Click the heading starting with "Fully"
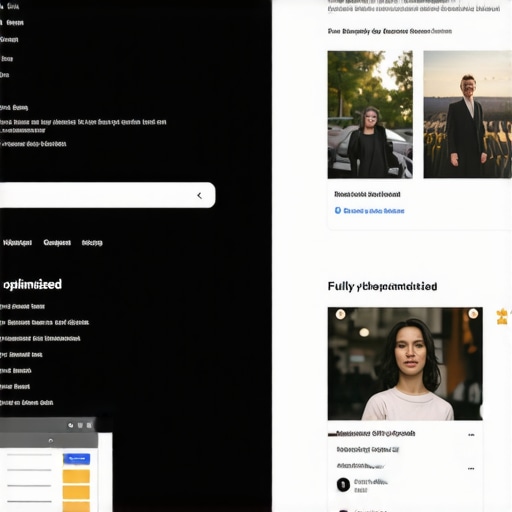 382,286
